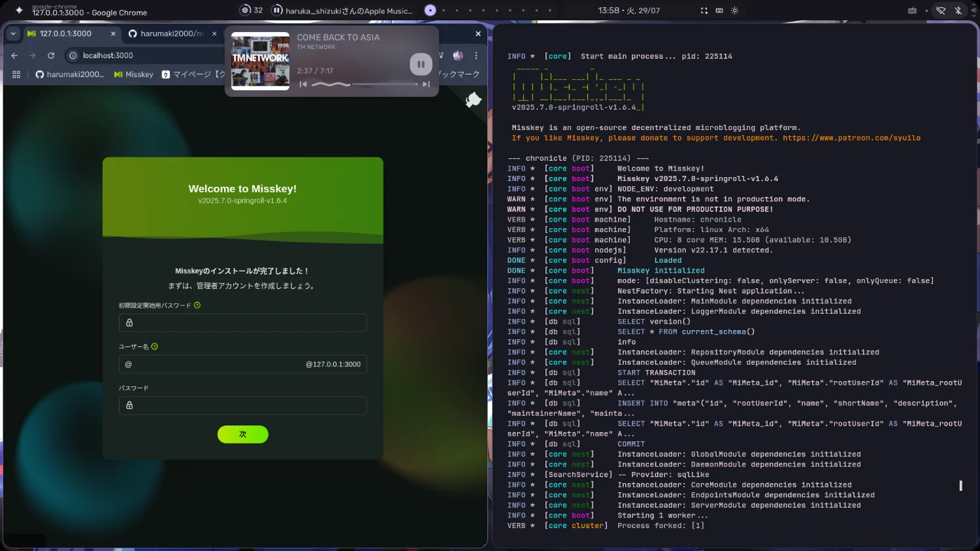Image resolution: width=980 pixels, height=551 pixels.
Task: Click the "Welcome to Misskey!" heading
Action: [x=242, y=189]
